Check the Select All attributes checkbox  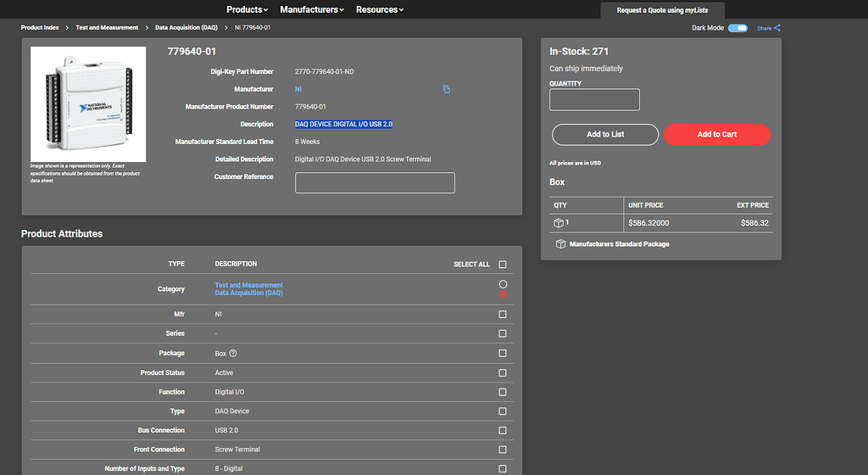pyautogui.click(x=503, y=265)
